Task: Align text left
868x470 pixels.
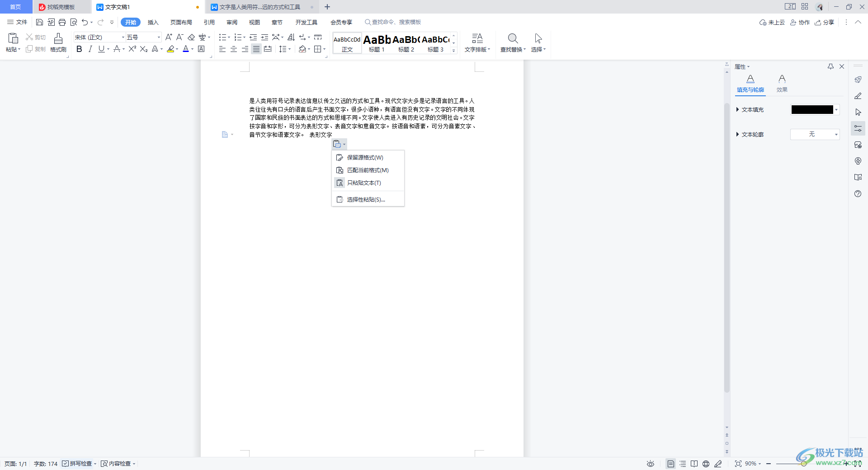Action: 222,49
